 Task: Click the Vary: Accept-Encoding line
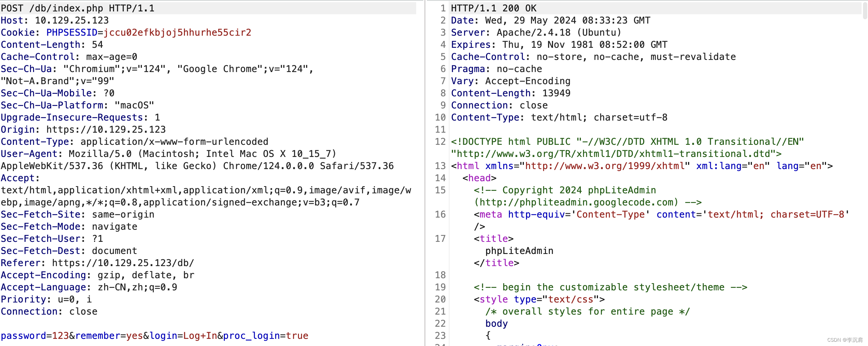511,81
